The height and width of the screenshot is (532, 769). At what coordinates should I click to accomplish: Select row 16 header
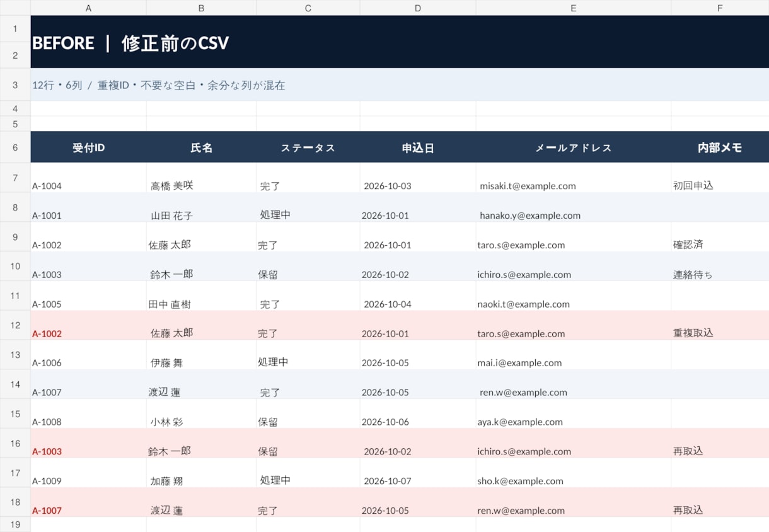(15, 443)
